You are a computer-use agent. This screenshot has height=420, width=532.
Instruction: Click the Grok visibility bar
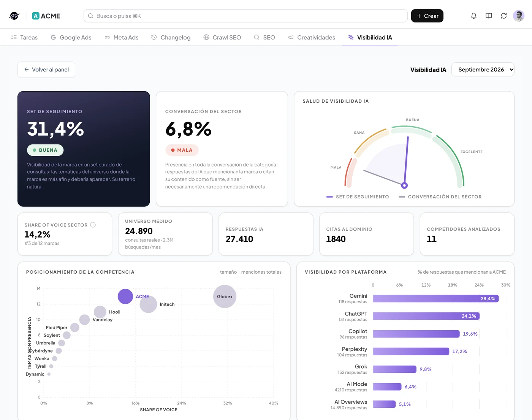click(x=395, y=369)
